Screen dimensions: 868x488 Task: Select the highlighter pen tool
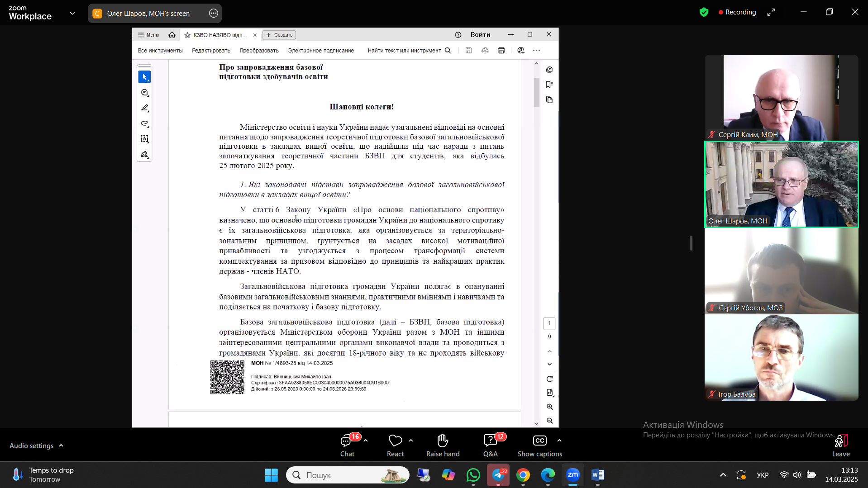pyautogui.click(x=144, y=108)
